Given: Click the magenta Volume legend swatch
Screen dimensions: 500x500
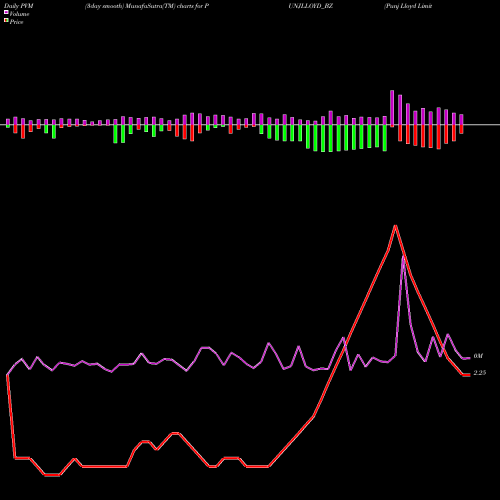Looking at the screenshot, I should [6, 12].
